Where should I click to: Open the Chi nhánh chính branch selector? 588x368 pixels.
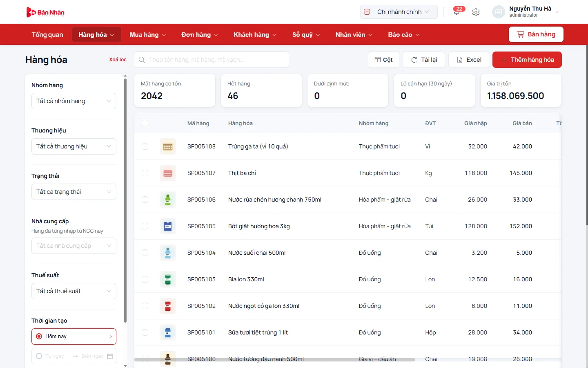click(399, 12)
